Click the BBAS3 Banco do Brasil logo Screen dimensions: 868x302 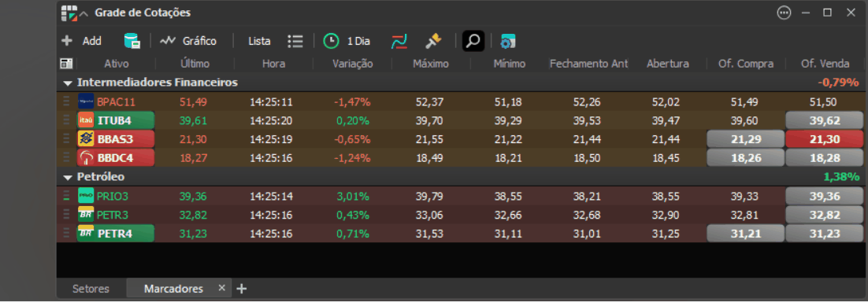pos(86,139)
